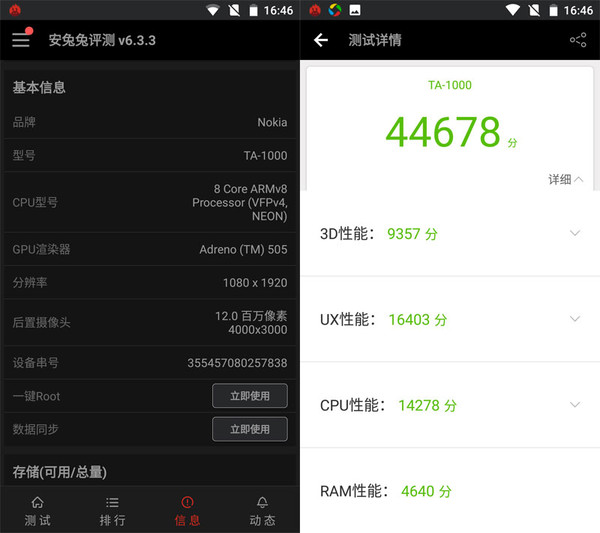Tap the TA-1000 model value in info list
The image size is (600, 533).
pyautogui.click(x=265, y=155)
